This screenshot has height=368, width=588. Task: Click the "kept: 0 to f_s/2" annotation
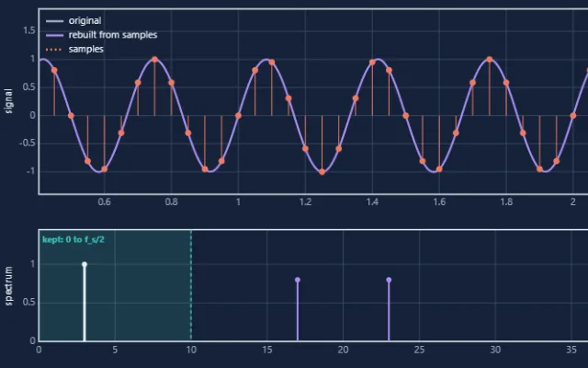[x=73, y=239]
